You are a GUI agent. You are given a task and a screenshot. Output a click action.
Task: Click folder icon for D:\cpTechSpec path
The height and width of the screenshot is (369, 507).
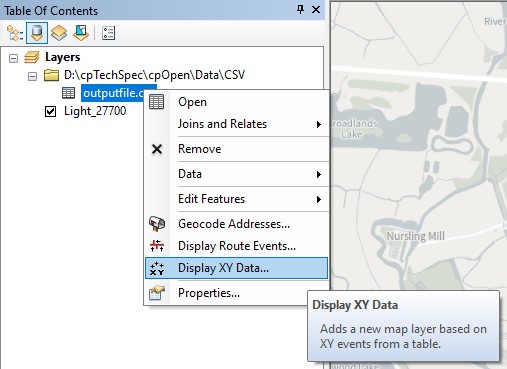tap(51, 75)
